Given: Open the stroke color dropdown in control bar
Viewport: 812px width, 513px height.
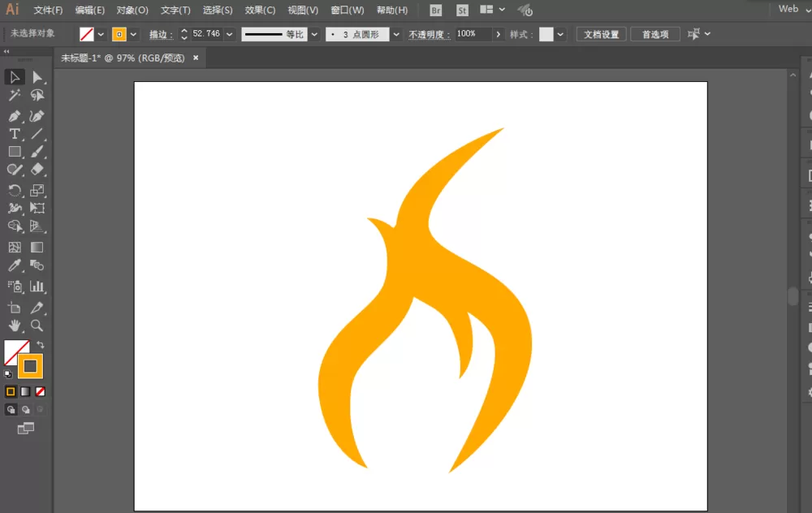Looking at the screenshot, I should click(134, 34).
